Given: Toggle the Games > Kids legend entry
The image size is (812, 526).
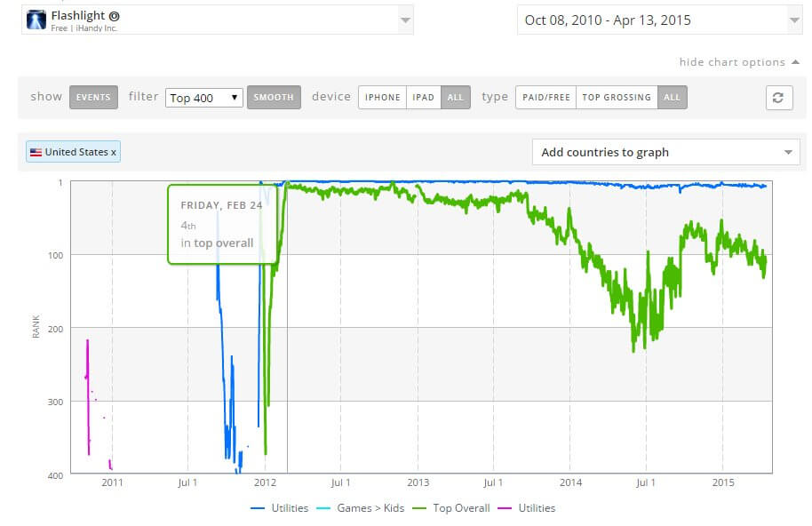Looking at the screenshot, I should point(366,508).
